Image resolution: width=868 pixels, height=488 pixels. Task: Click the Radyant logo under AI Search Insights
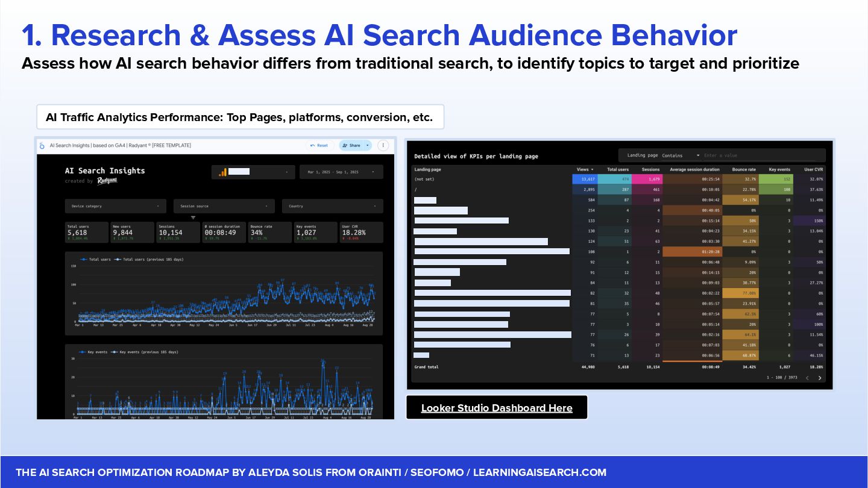[106, 181]
